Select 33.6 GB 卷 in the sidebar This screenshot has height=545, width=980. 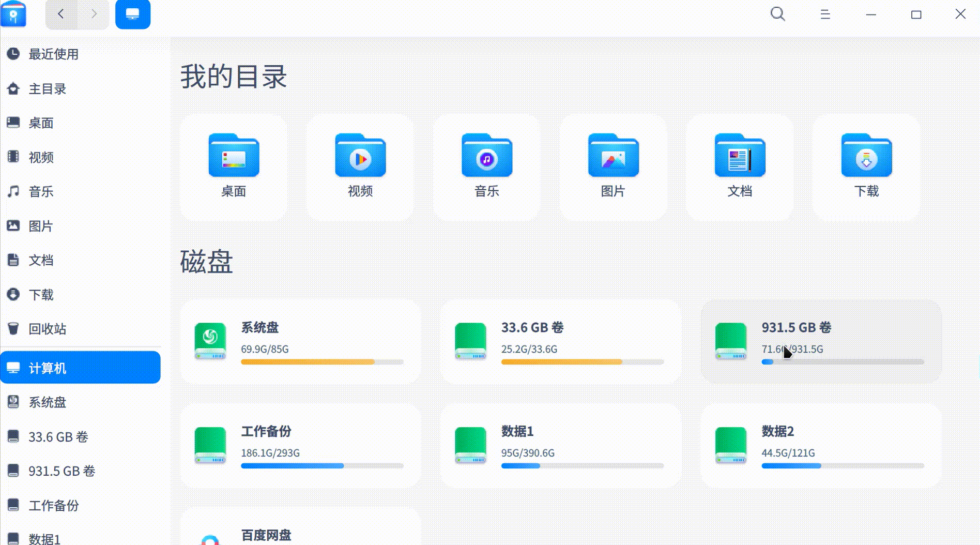[x=58, y=437]
